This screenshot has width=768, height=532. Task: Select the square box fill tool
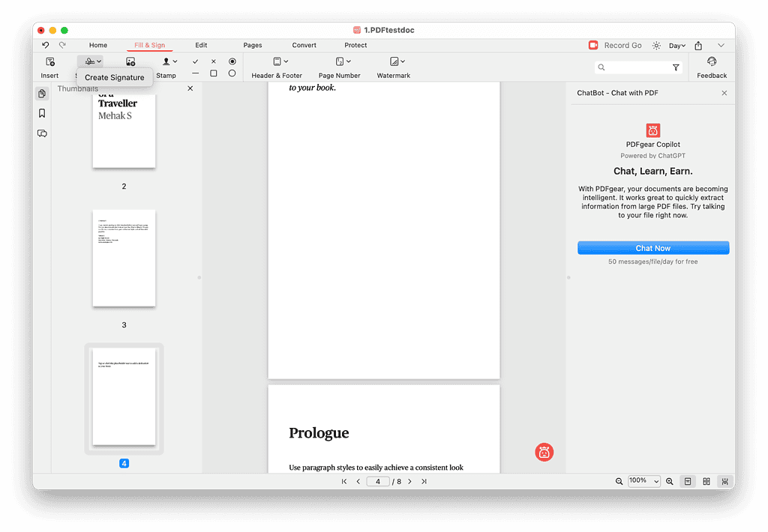(214, 73)
